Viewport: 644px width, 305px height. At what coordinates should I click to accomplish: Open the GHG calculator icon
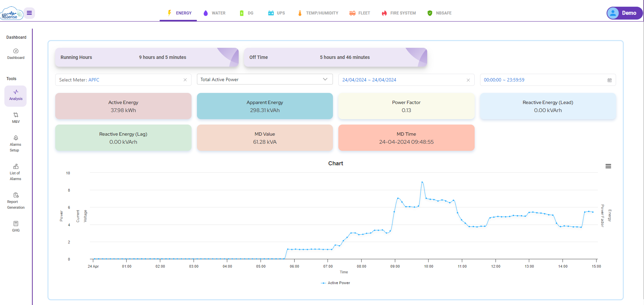tap(16, 224)
